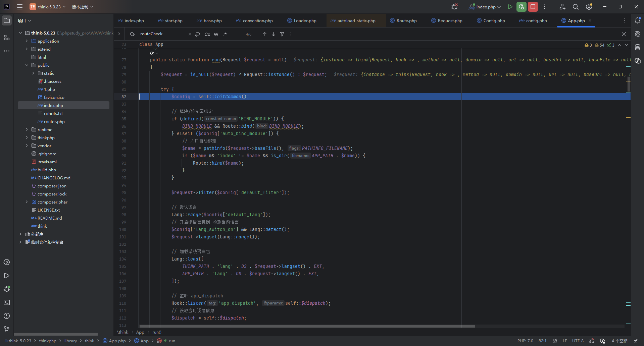Open search bar more options menu
The width and height of the screenshot is (644, 346).
tap(291, 34)
